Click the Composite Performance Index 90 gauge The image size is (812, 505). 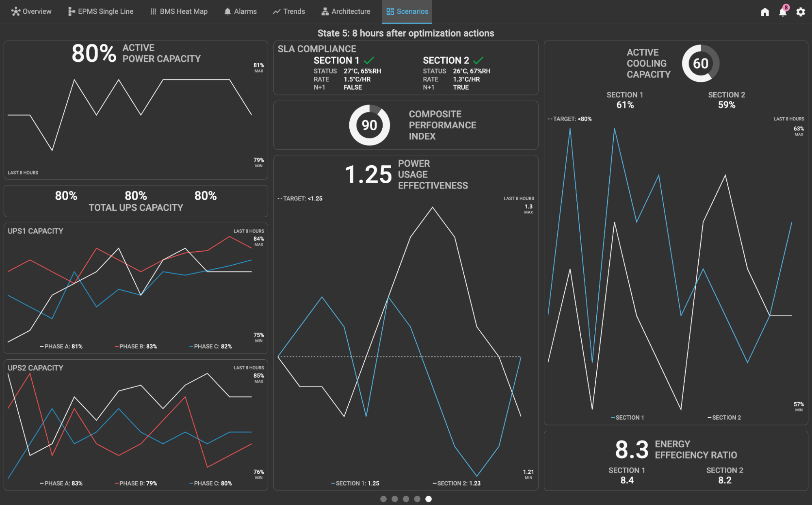(369, 125)
